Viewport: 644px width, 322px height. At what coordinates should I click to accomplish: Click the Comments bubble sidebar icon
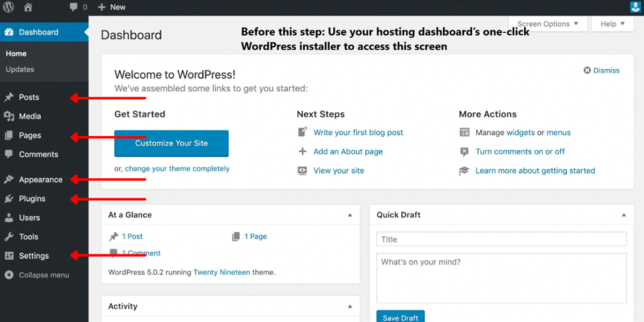coord(9,154)
